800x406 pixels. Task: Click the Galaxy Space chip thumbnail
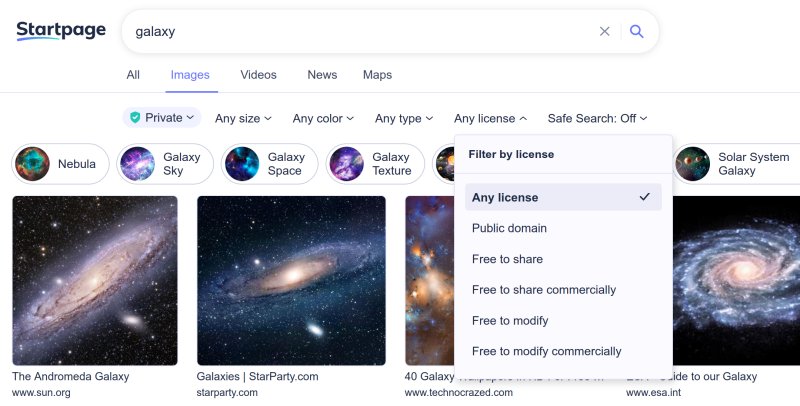(242, 164)
